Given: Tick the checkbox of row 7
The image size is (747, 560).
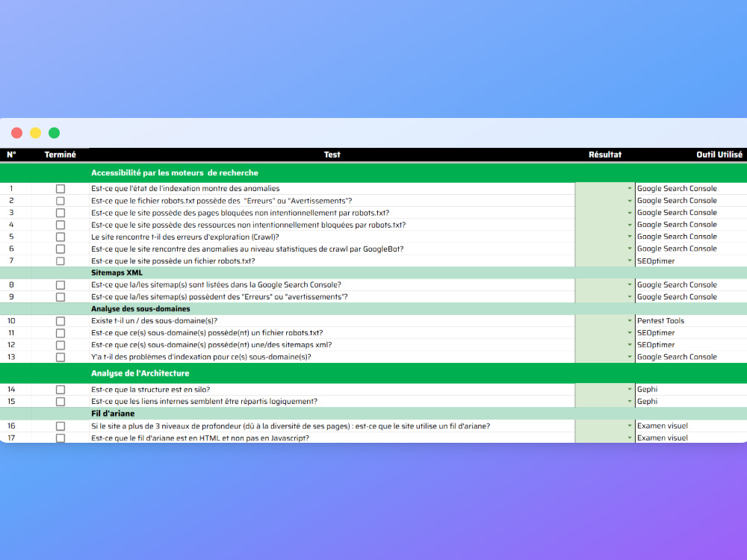Looking at the screenshot, I should 61,261.
